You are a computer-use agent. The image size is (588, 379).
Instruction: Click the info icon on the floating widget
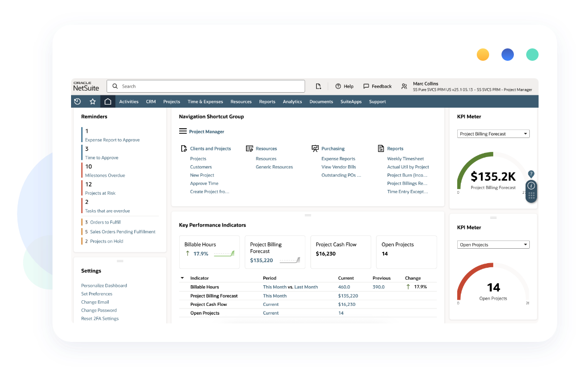(531, 185)
